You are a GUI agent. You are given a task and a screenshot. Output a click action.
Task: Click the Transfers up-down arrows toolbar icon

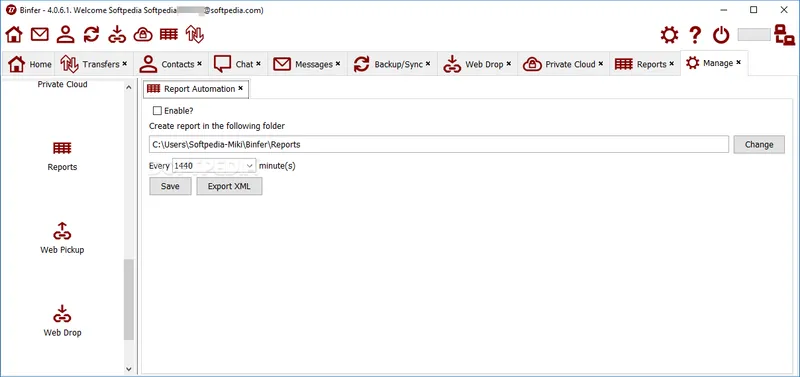point(194,35)
